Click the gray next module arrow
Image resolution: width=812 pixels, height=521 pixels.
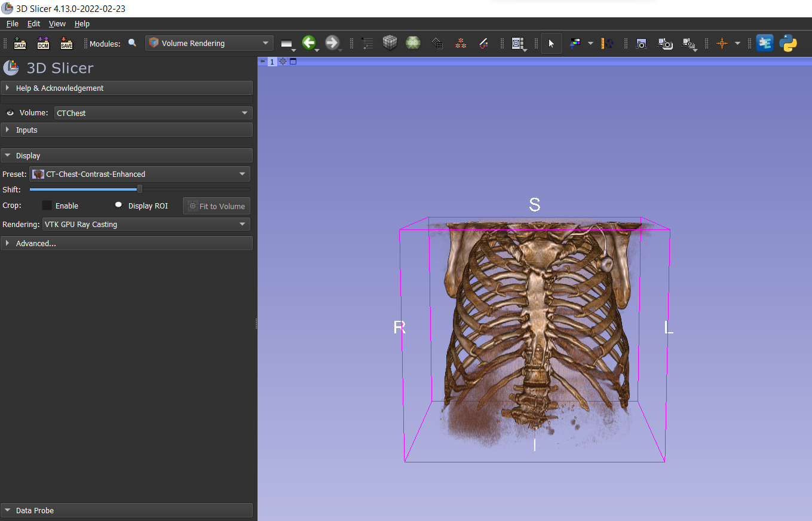pyautogui.click(x=332, y=42)
